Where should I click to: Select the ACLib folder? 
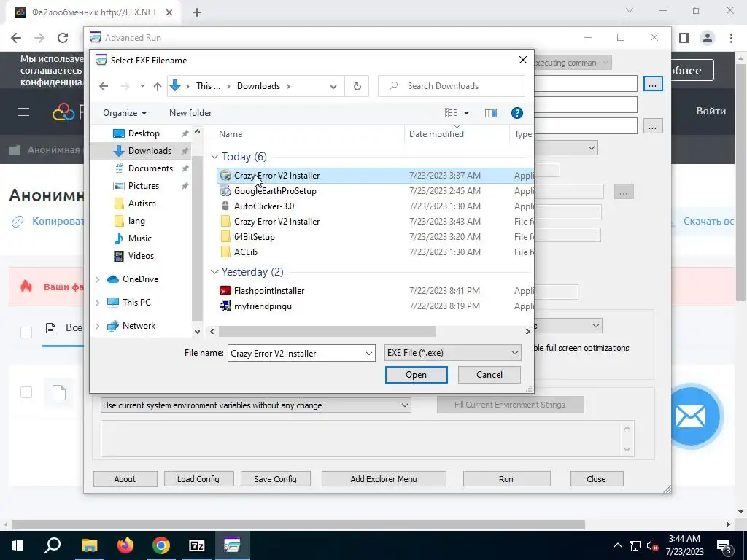click(245, 252)
